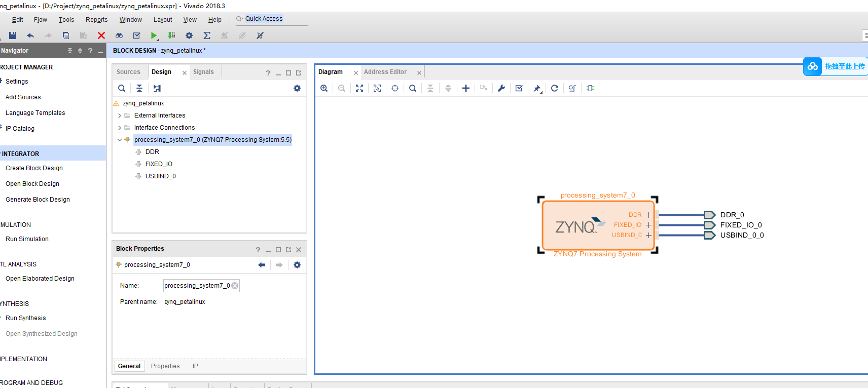
Task: Click the Search magnifier in Diagram toolbar
Action: tap(413, 88)
